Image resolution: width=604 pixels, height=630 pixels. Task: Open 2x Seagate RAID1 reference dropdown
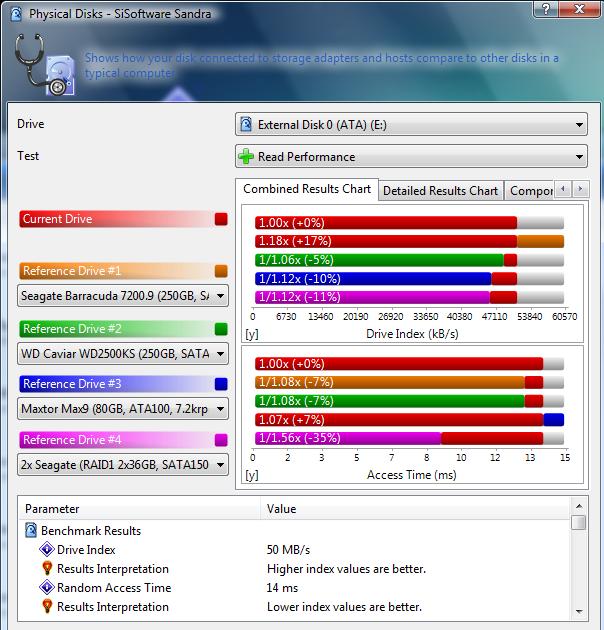[x=123, y=464]
